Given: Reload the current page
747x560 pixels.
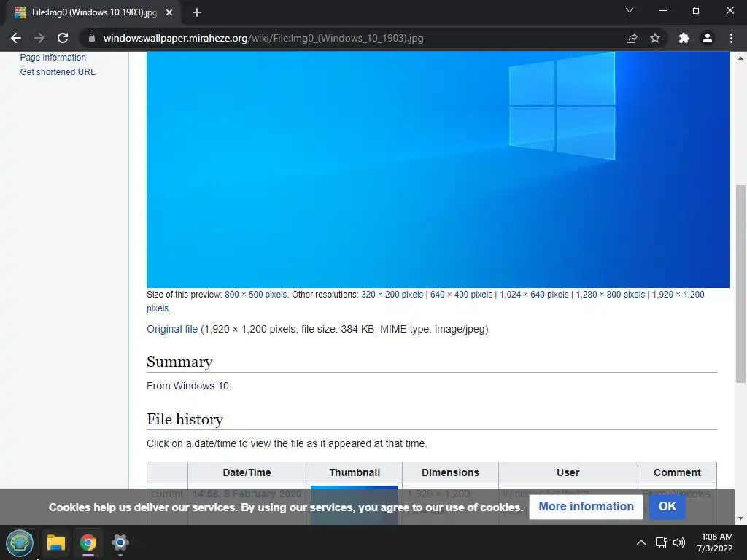Looking at the screenshot, I should pos(63,38).
